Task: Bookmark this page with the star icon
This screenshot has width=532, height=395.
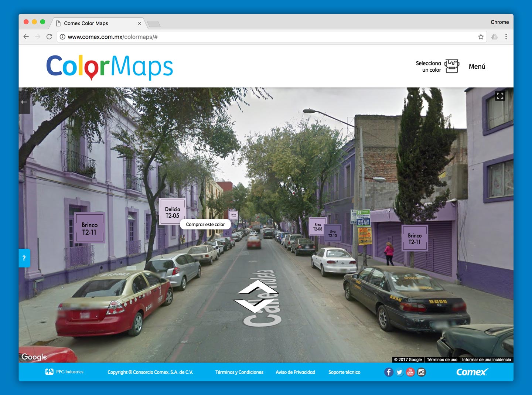Action: click(x=481, y=37)
